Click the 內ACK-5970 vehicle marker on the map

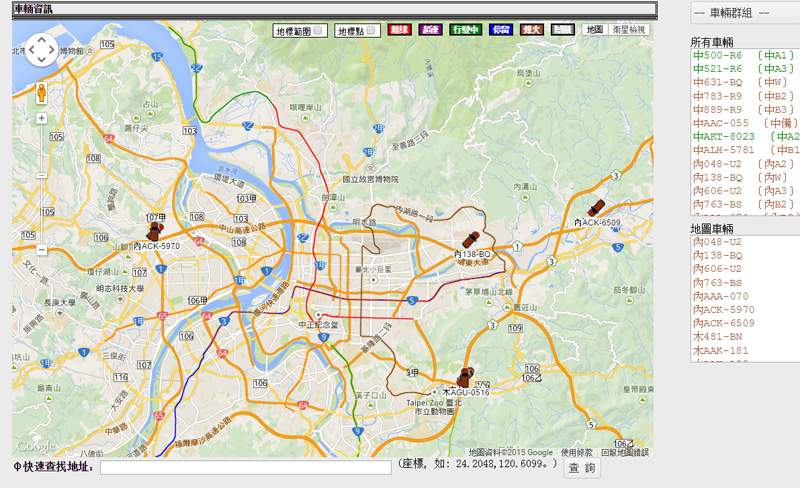[x=154, y=231]
